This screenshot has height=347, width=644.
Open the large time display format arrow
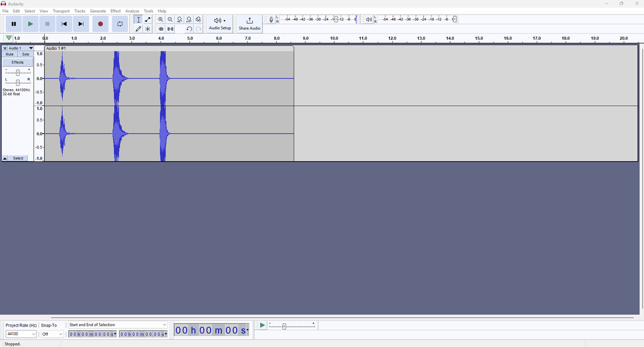click(247, 330)
